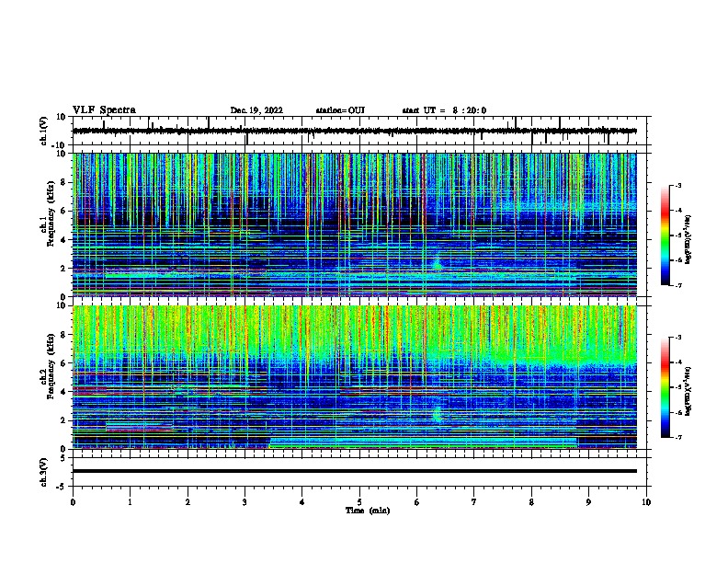Click the date 'Dec. 19, 2022'
Screen dimensions: 728x563
[x=256, y=110]
